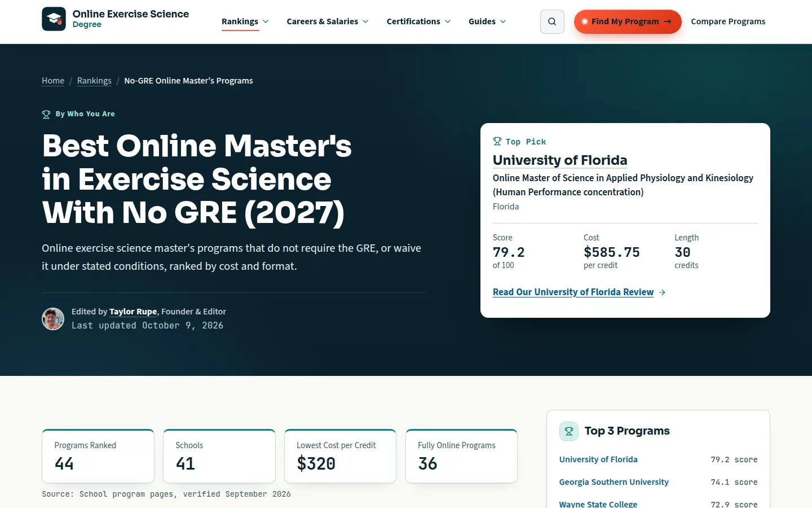Image resolution: width=812 pixels, height=508 pixels.
Task: Click the 74.1 score beside Georgia Southern
Action: tap(734, 482)
